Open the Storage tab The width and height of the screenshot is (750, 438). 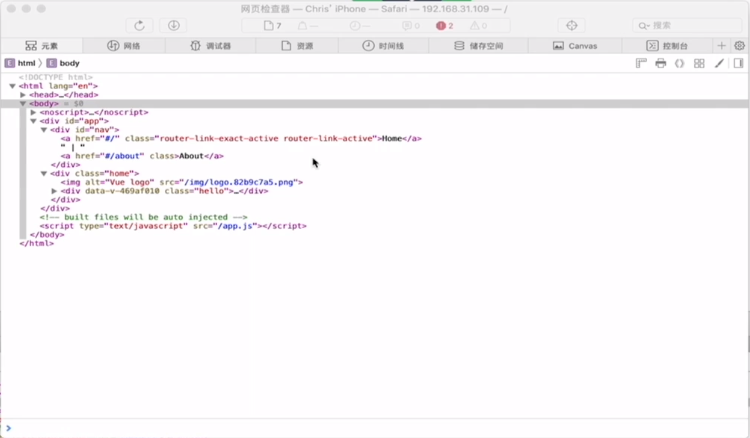478,46
